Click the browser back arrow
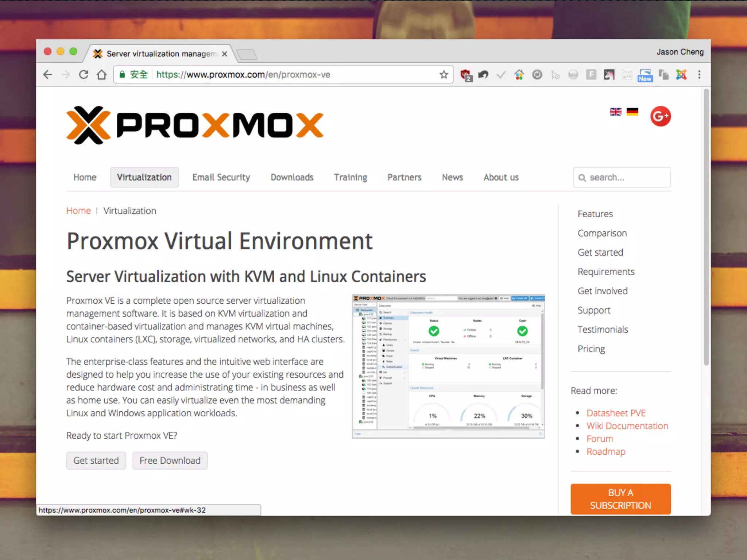The image size is (747, 560). pyautogui.click(x=48, y=75)
